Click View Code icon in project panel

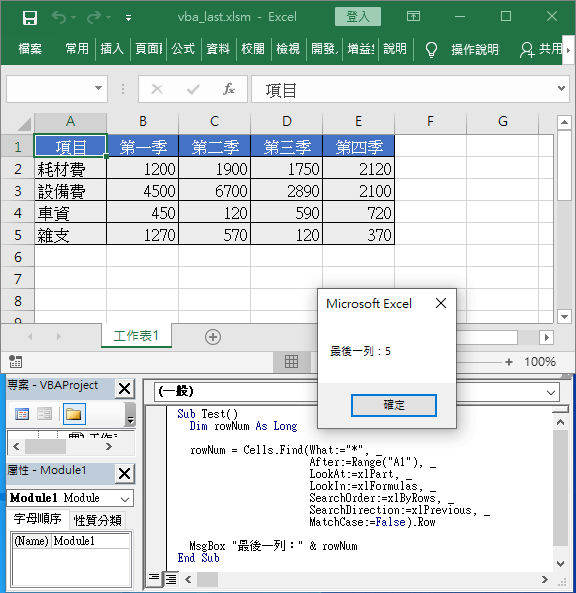[x=22, y=414]
